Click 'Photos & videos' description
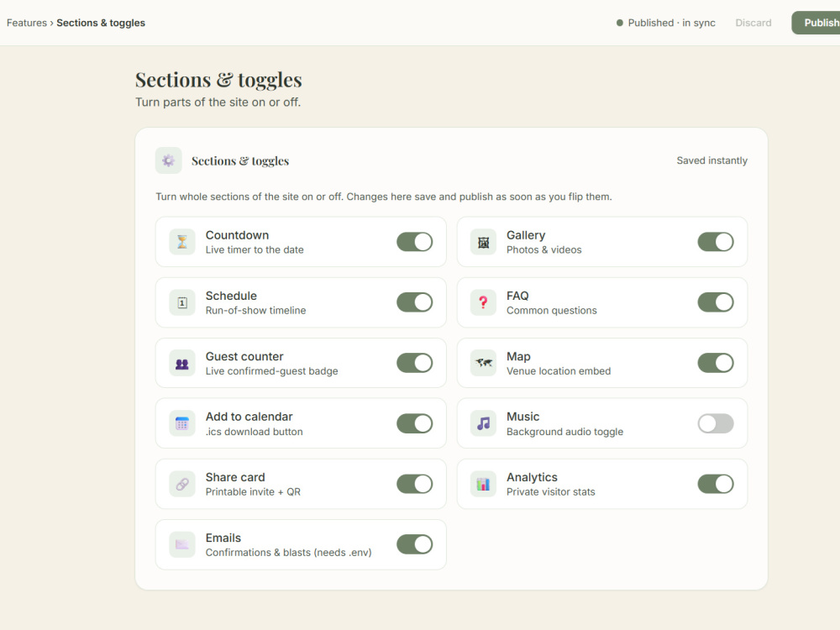 pos(543,249)
